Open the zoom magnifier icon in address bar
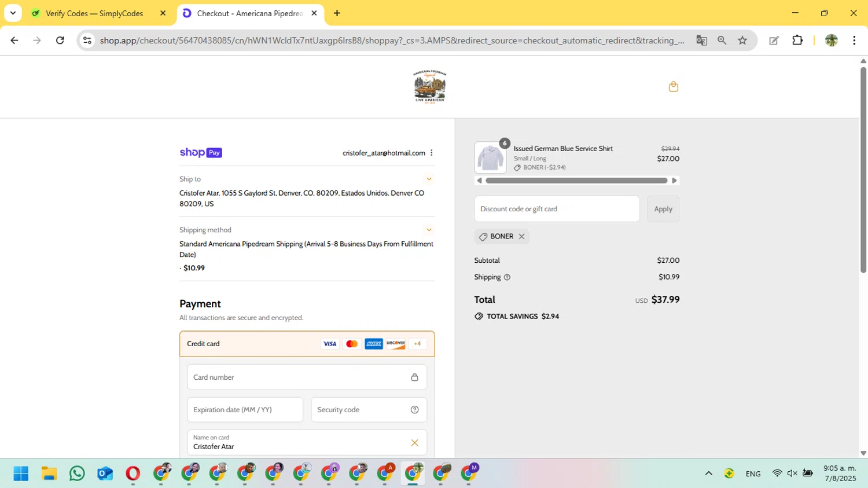The width and height of the screenshot is (868, 488). pos(722,41)
